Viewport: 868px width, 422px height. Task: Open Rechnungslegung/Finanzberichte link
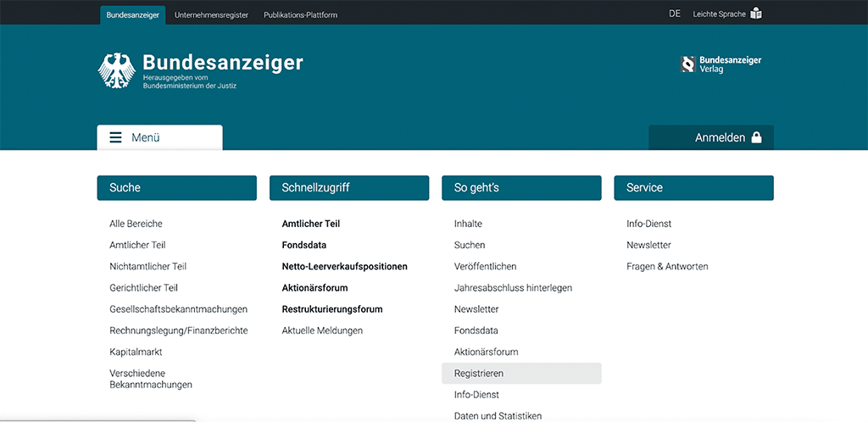179,330
